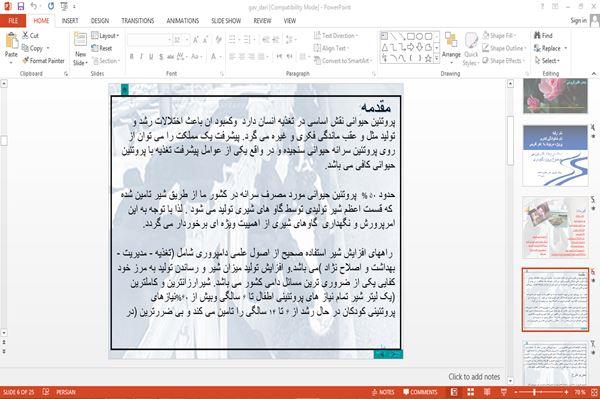600x399 pixels.
Task: Switch to the SLIDE SHOW tab
Action: pos(226,21)
